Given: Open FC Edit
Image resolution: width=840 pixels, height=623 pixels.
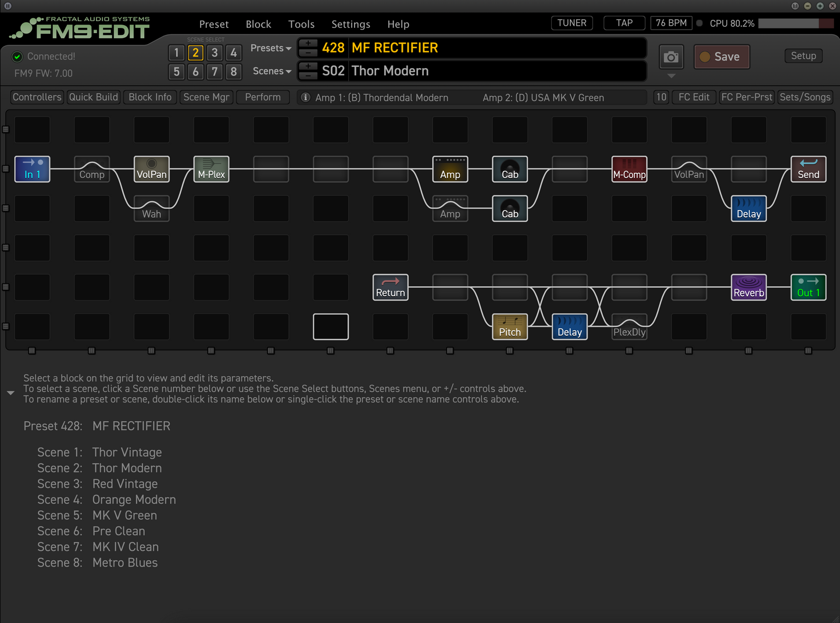Looking at the screenshot, I should click(x=694, y=97).
